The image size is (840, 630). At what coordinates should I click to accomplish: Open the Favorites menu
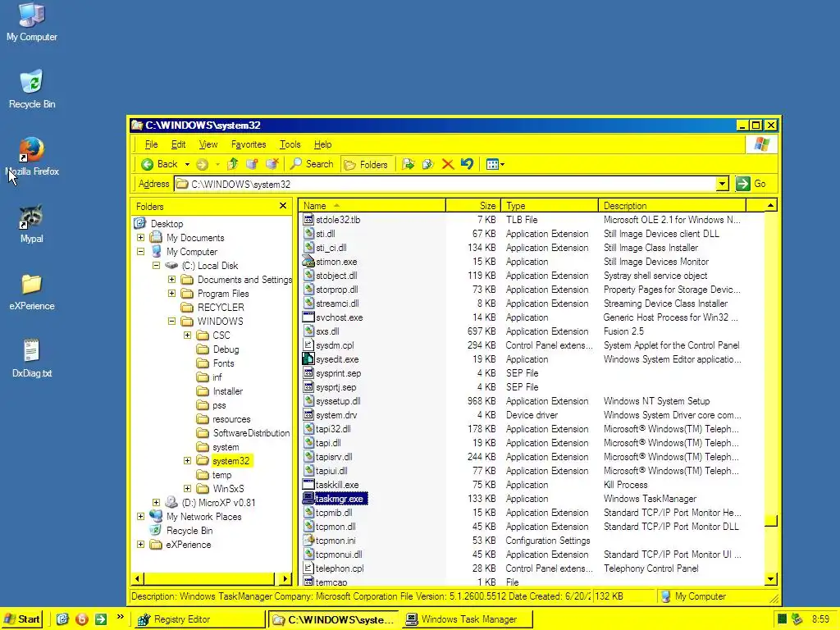(x=249, y=144)
